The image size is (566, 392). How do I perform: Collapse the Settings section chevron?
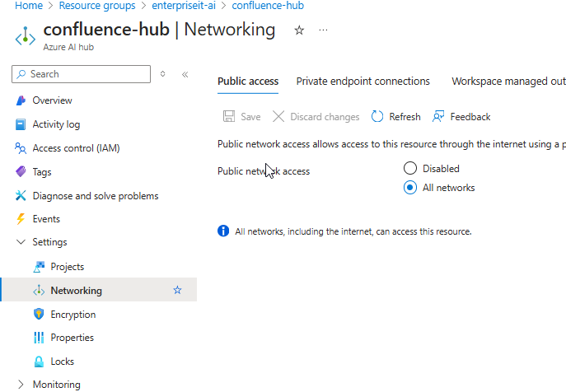(21, 242)
